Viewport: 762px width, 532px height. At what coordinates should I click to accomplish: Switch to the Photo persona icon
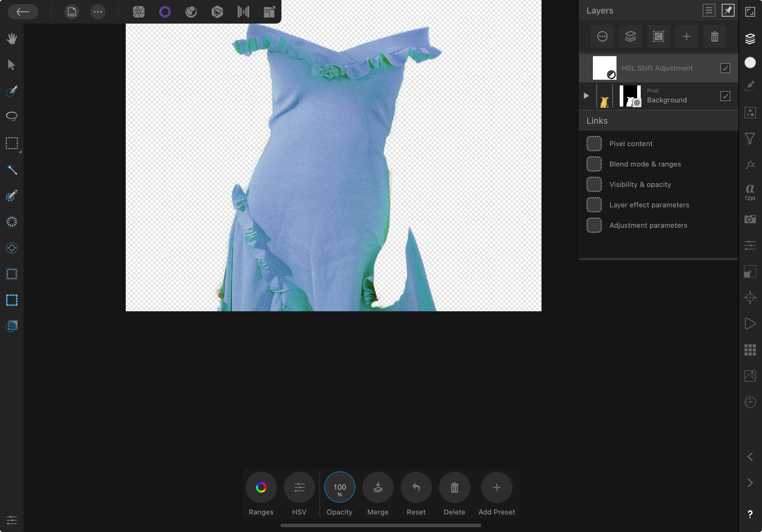[x=139, y=12]
